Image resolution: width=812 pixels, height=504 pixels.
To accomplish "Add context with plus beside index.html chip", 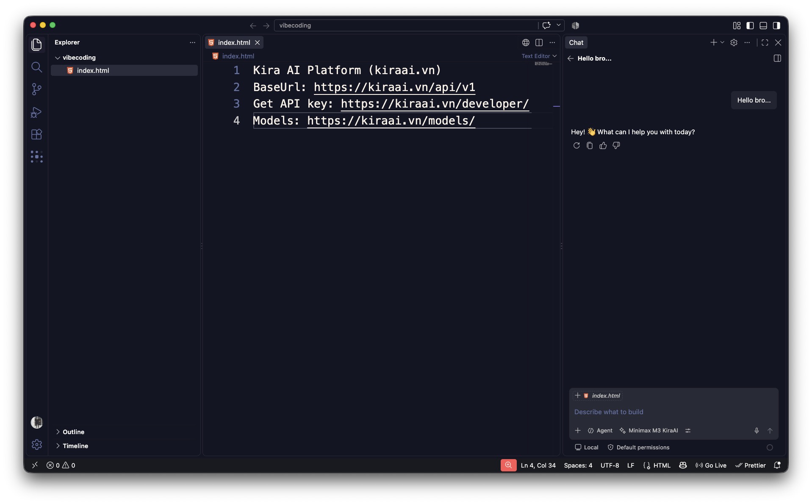I will 577,395.
